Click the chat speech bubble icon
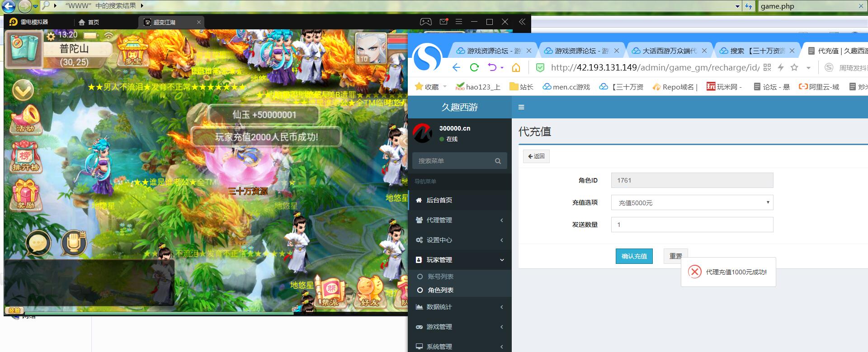This screenshot has height=352, width=868. coord(38,244)
